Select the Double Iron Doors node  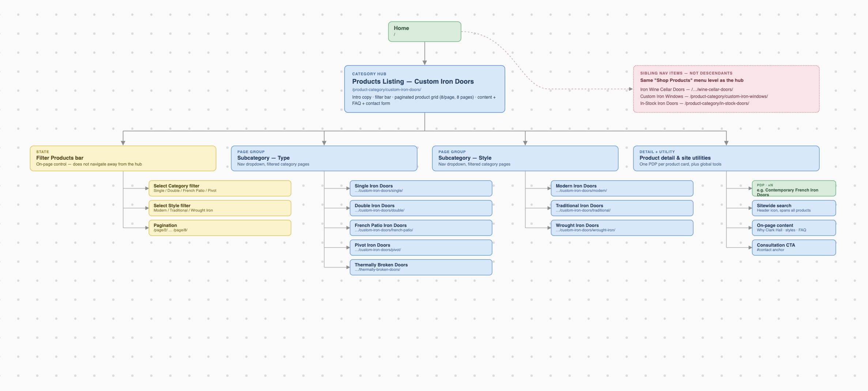[x=421, y=208]
